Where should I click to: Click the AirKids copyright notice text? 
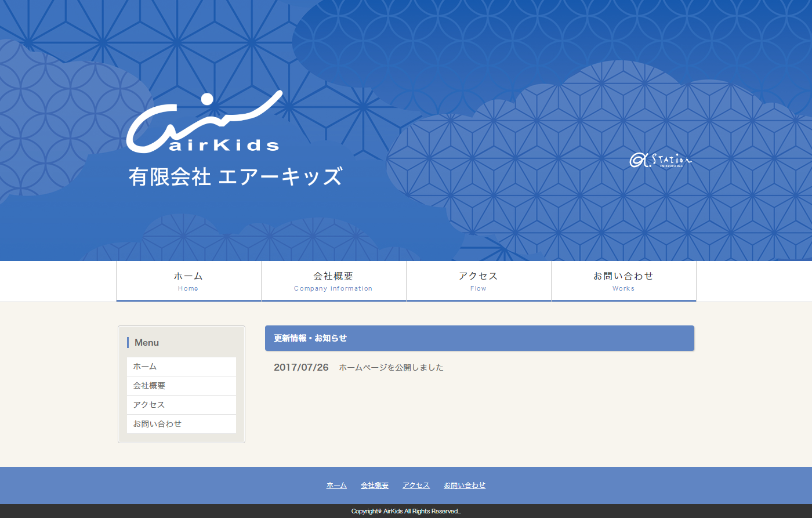(406, 511)
